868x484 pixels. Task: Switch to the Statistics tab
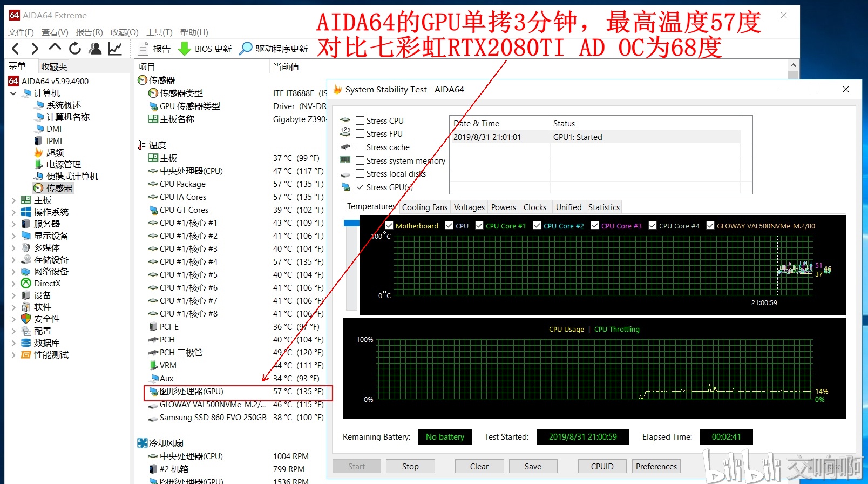click(x=604, y=207)
